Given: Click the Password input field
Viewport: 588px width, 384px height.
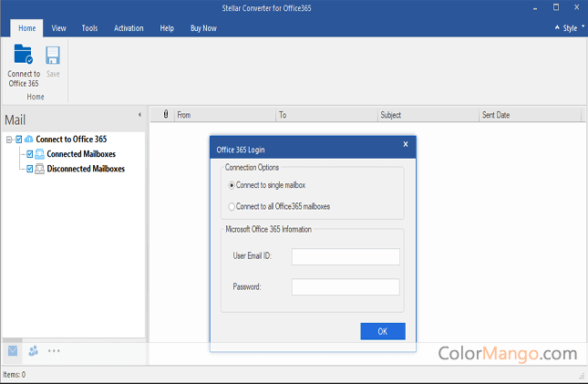Looking at the screenshot, I should pyautogui.click(x=346, y=286).
